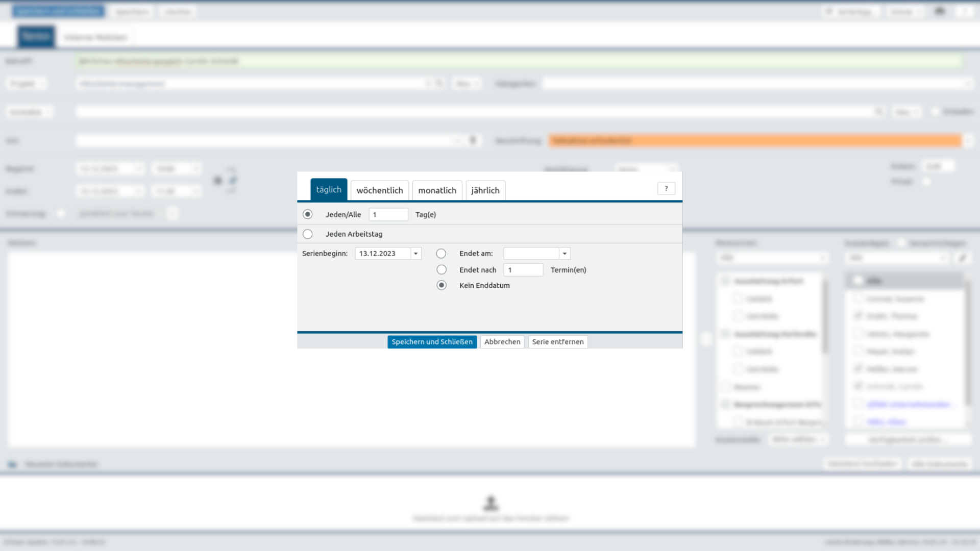Select the Jeden/Alle radio button
980x551 pixels.
[x=307, y=214]
